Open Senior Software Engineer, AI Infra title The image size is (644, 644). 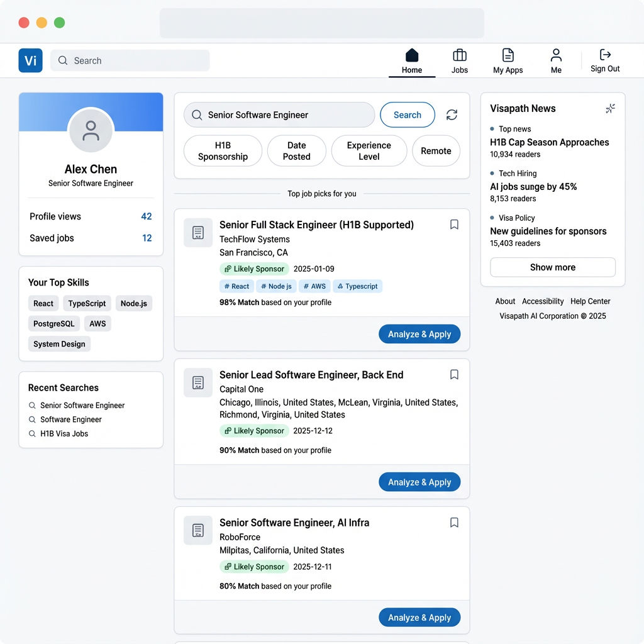[x=294, y=523]
